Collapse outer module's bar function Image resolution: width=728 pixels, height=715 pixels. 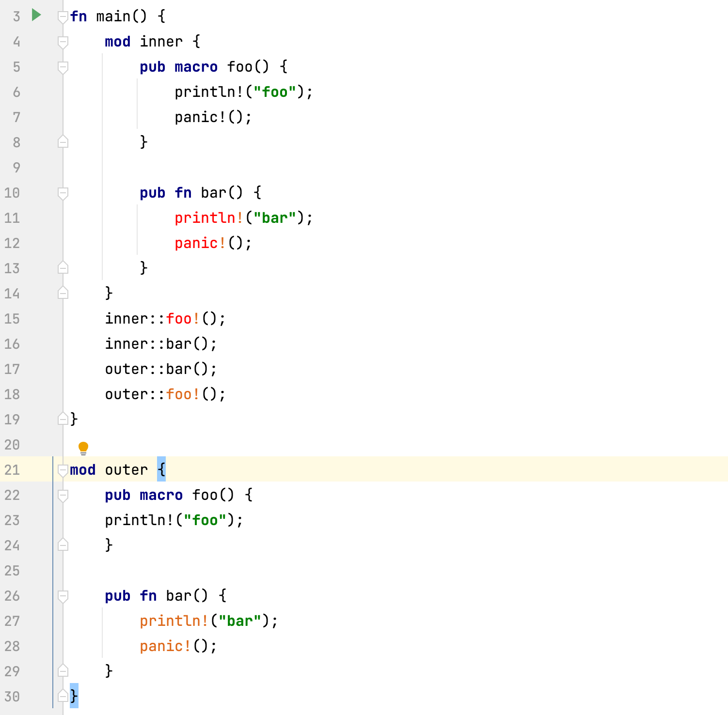[x=62, y=596]
